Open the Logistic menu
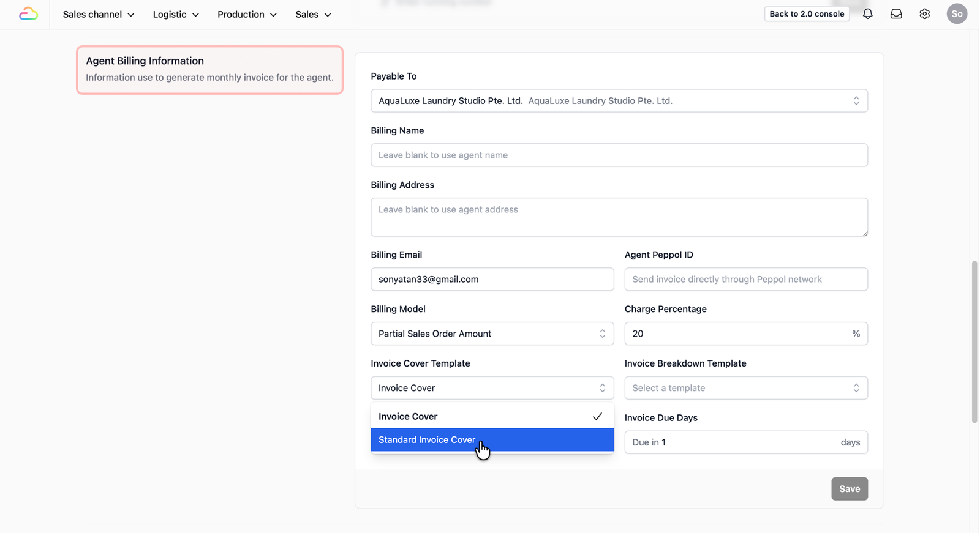 tap(176, 14)
